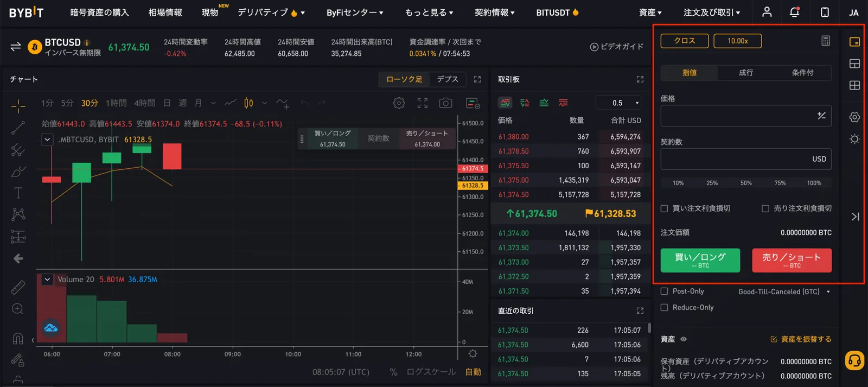Screen dimensions: 868x387
Task: Select the chart zoom-in tool
Action: coord(18,309)
